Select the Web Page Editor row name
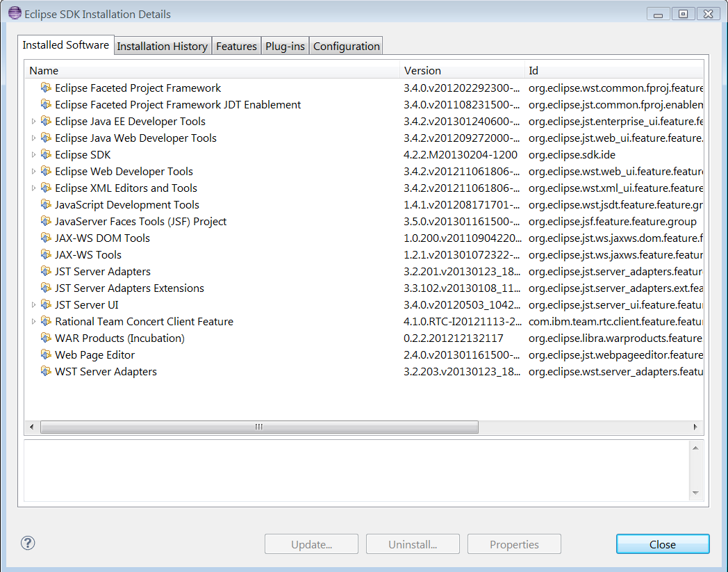Screen dimensions: 728x572 point(94,355)
